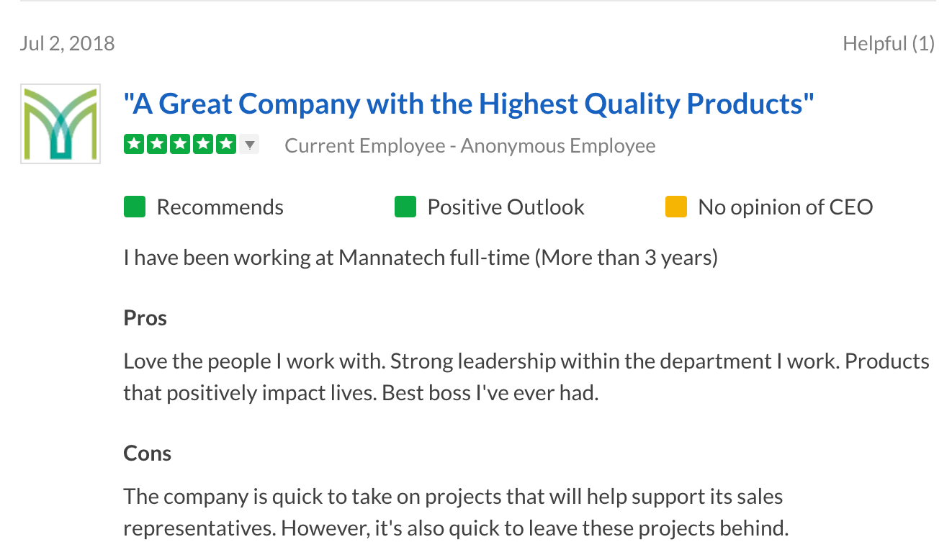The width and height of the screenshot is (952, 560).
Task: Click the green Positive Outlook indicator square
Action: pos(405,207)
